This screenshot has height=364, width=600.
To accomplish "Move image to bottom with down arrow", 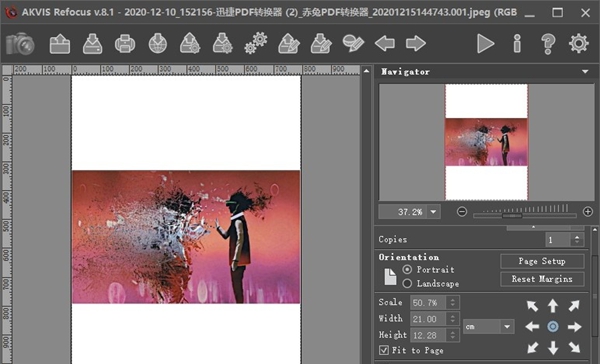I will point(553,348).
